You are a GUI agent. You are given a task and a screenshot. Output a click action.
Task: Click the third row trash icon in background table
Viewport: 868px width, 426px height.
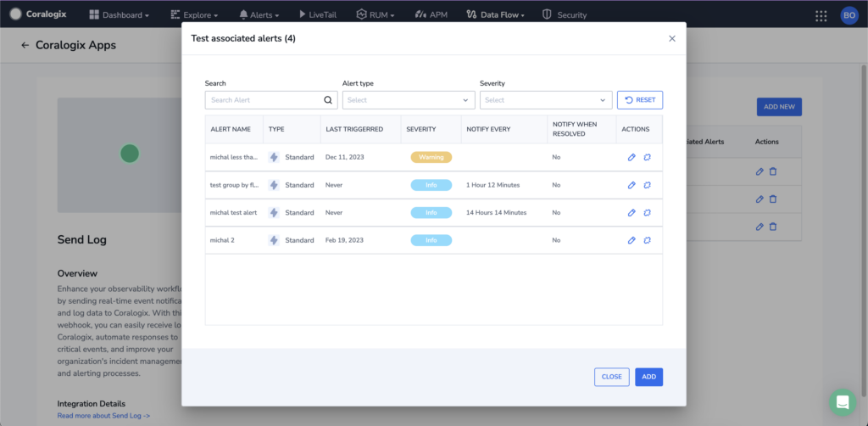click(x=773, y=227)
